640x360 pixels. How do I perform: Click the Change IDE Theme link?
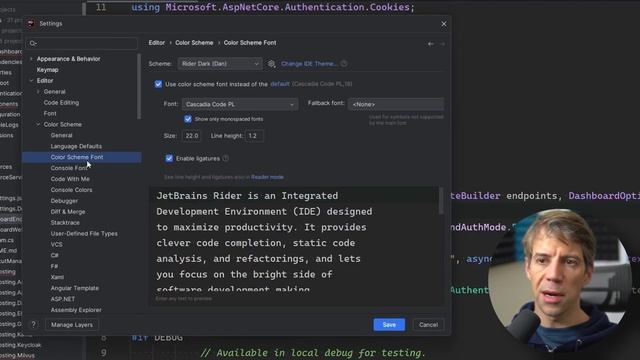coord(309,64)
